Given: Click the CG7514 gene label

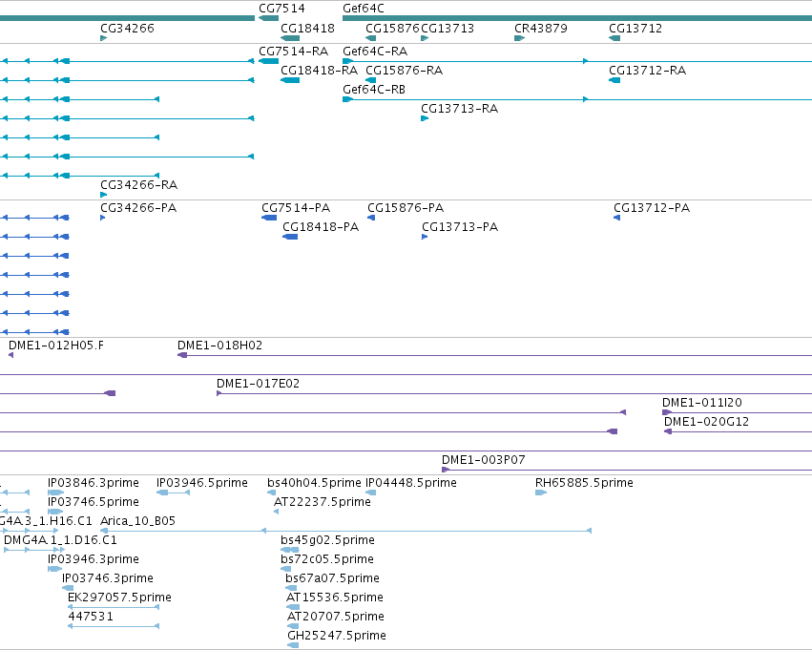Looking at the screenshot, I should pyautogui.click(x=281, y=9).
